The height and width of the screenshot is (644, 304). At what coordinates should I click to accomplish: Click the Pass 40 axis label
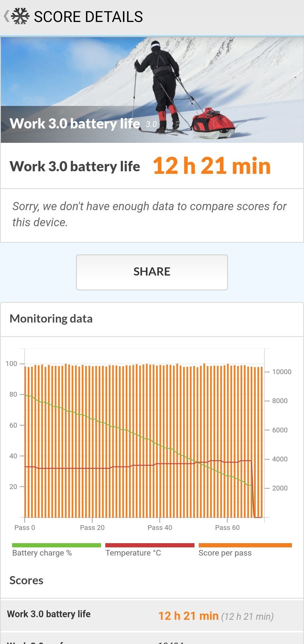(160, 528)
